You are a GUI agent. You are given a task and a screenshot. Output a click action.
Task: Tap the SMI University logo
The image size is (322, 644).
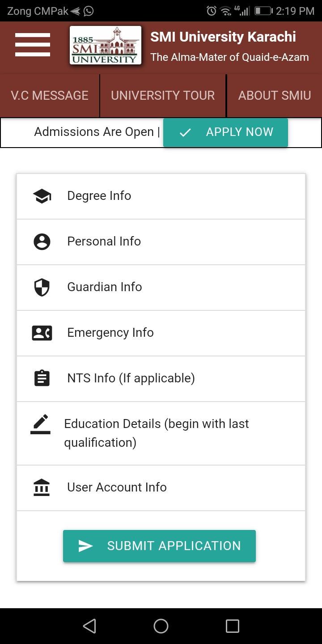106,45
